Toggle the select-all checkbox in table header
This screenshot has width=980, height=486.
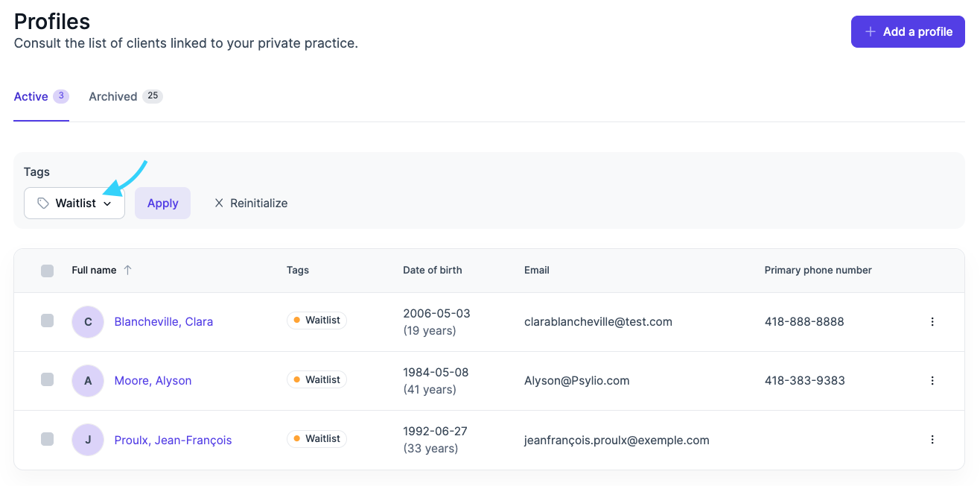pos(47,271)
